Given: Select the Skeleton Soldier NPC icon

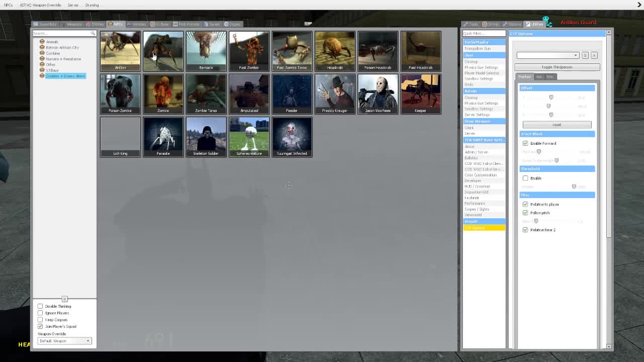Looking at the screenshot, I should coord(206,136).
